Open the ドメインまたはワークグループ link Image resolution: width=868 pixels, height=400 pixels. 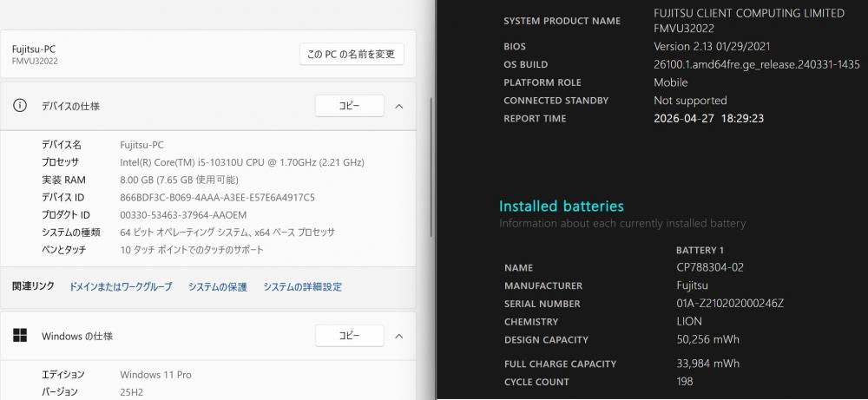(x=121, y=286)
